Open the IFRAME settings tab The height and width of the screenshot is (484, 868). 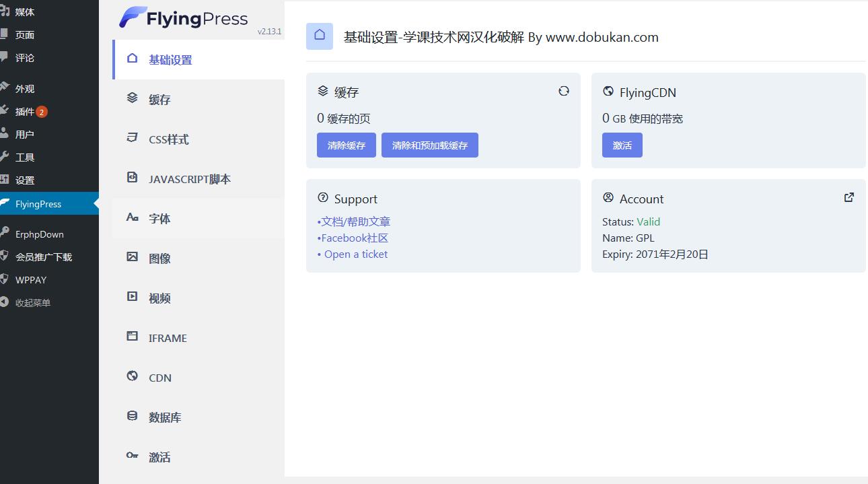[168, 338]
